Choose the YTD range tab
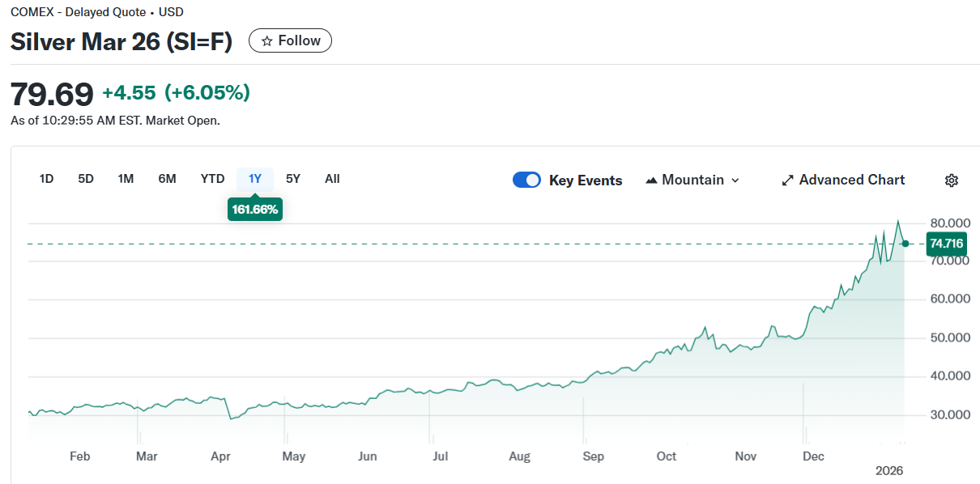Screen dimensions: 980x484 [212, 179]
